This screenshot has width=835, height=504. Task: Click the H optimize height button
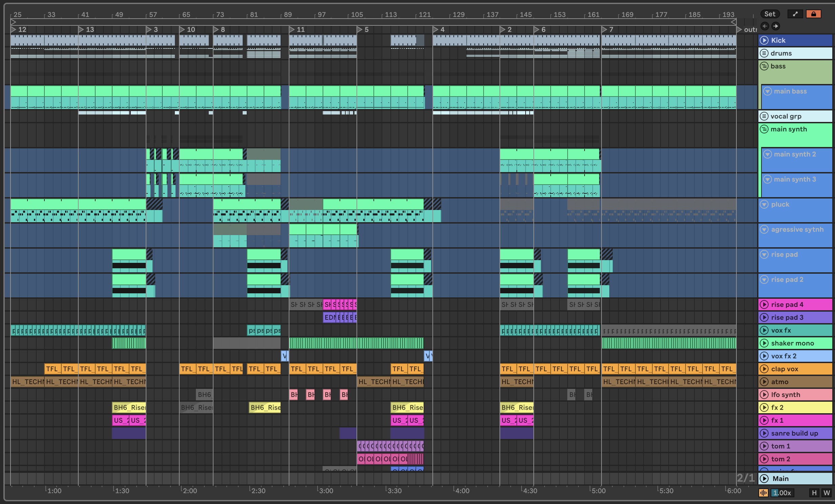814,493
